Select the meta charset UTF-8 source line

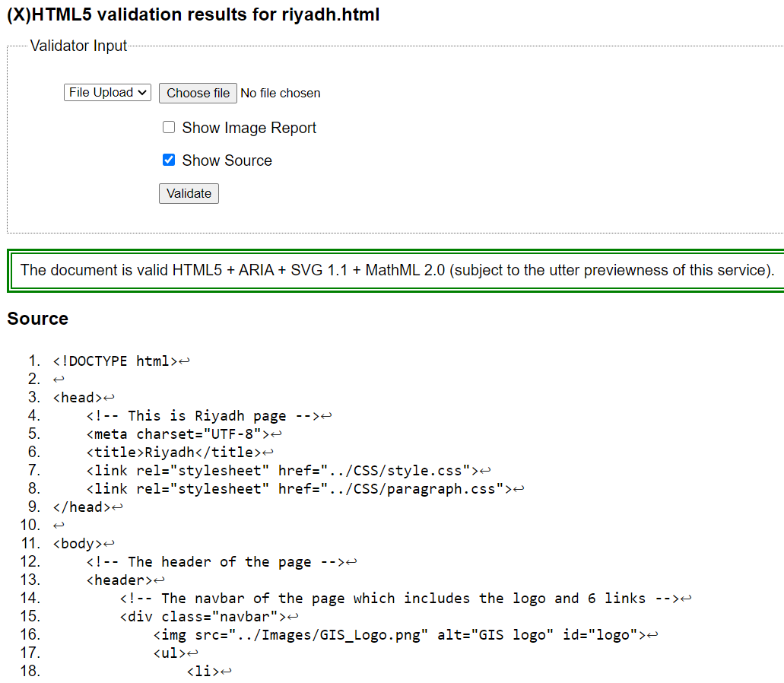click(x=178, y=434)
